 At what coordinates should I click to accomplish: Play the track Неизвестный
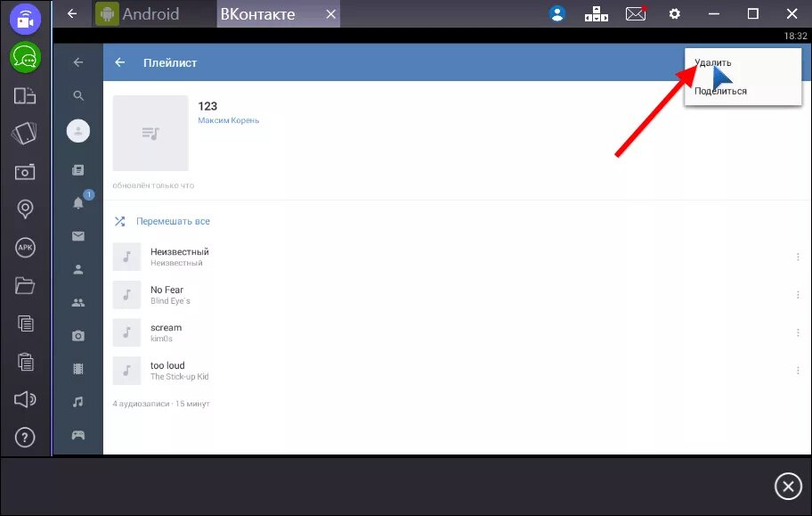457,257
